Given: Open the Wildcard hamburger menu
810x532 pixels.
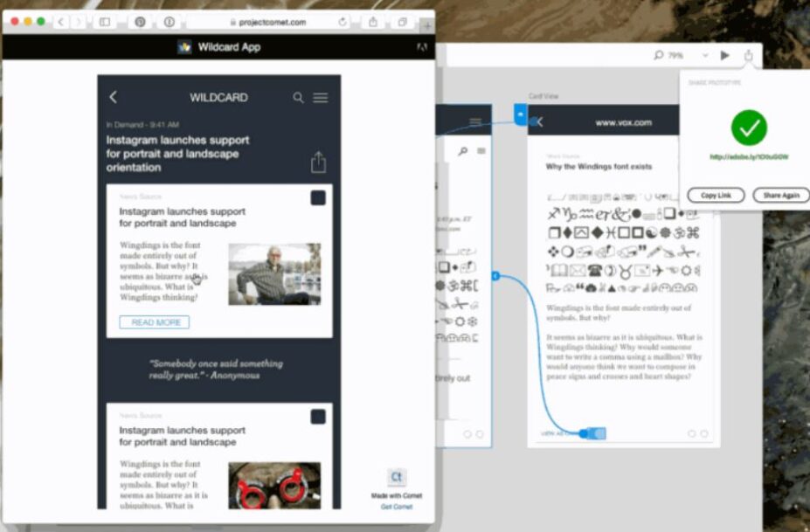Looking at the screenshot, I should [x=321, y=98].
